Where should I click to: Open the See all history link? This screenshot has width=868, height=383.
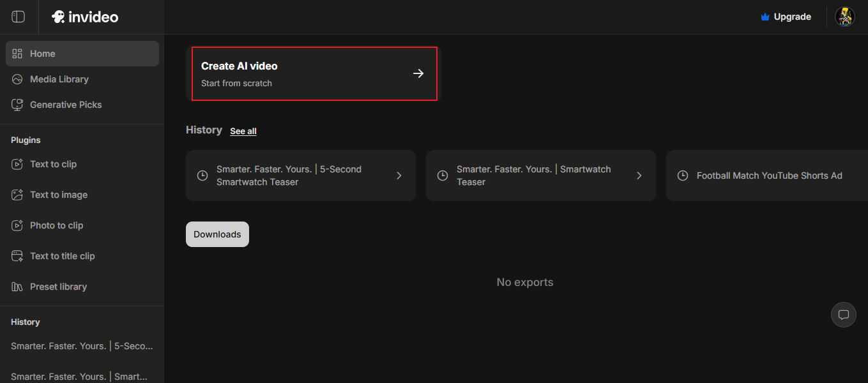[243, 131]
